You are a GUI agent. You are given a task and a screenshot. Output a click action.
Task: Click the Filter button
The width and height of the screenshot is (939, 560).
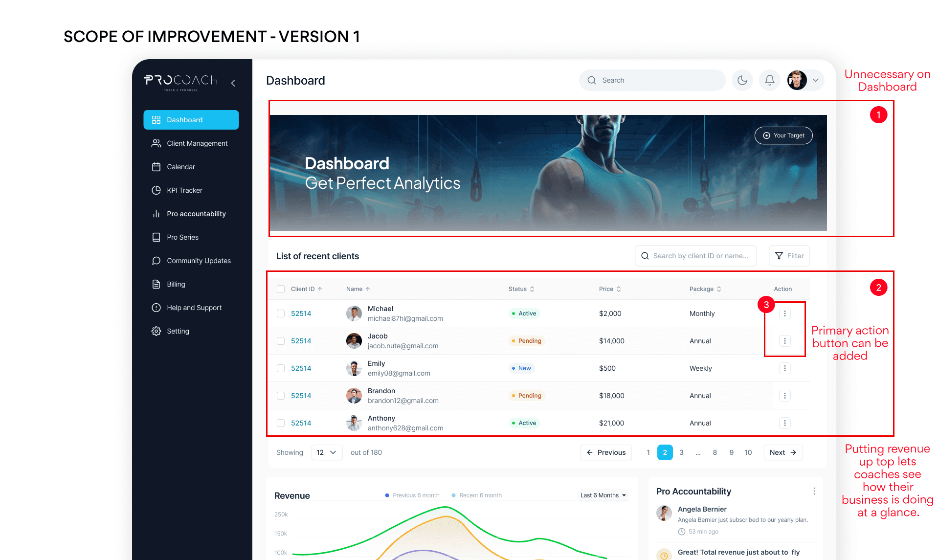(789, 256)
